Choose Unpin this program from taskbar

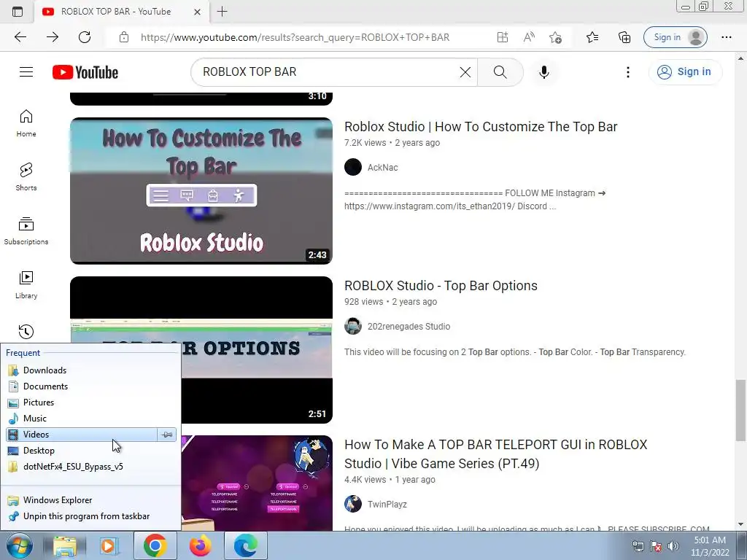tap(91, 516)
